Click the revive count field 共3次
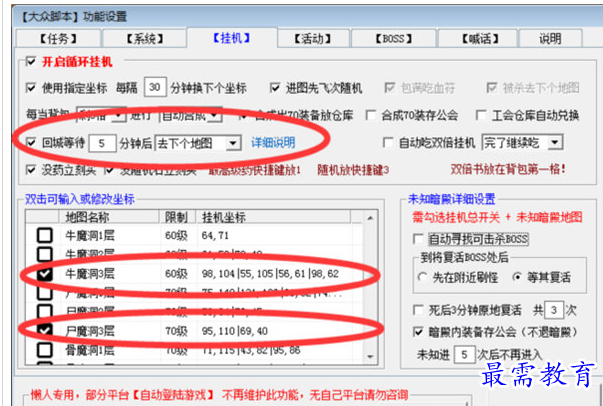This screenshot has width=603, height=406. click(554, 310)
